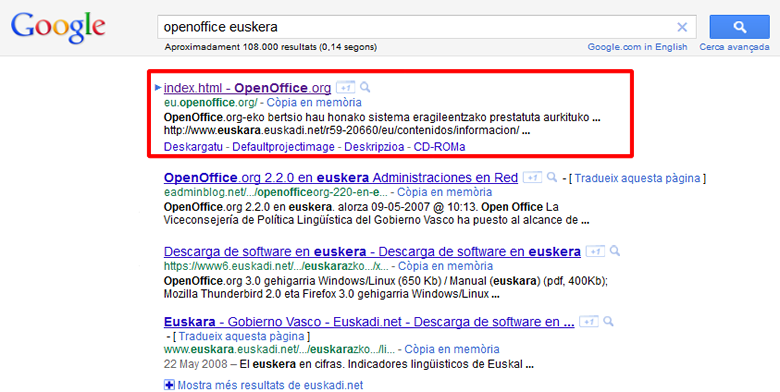Preview OpenOffice.org 2.2.0 result magnifier icon

[x=552, y=177]
